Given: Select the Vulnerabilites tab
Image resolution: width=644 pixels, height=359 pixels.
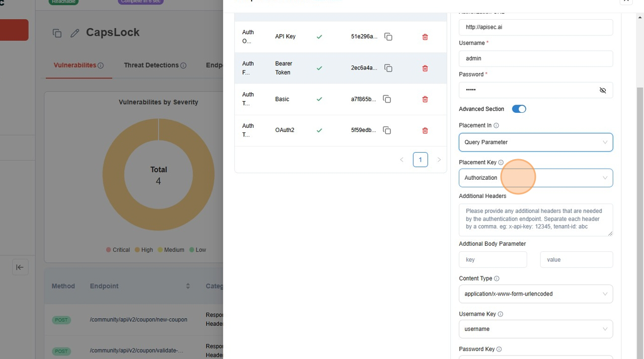Looking at the screenshot, I should pos(75,65).
